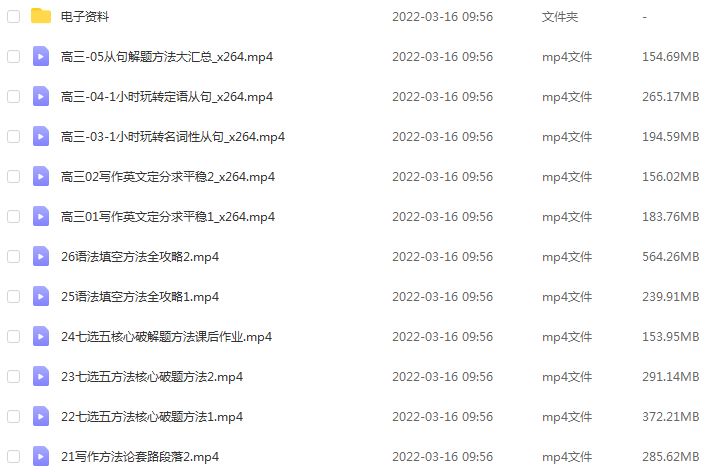Select checkbox for 高三01写作英文定分求平稳1 file
Image resolution: width=720 pixels, height=472 pixels.
[14, 216]
